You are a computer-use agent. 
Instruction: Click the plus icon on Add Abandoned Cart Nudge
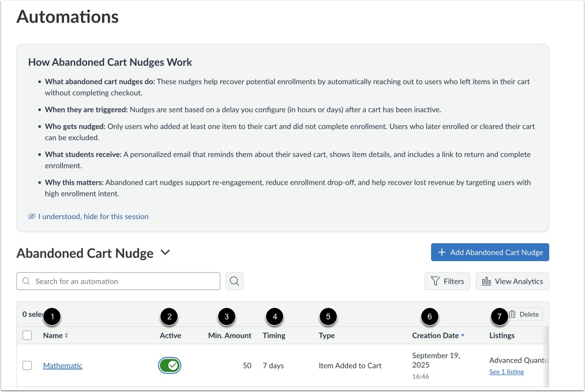tap(441, 252)
